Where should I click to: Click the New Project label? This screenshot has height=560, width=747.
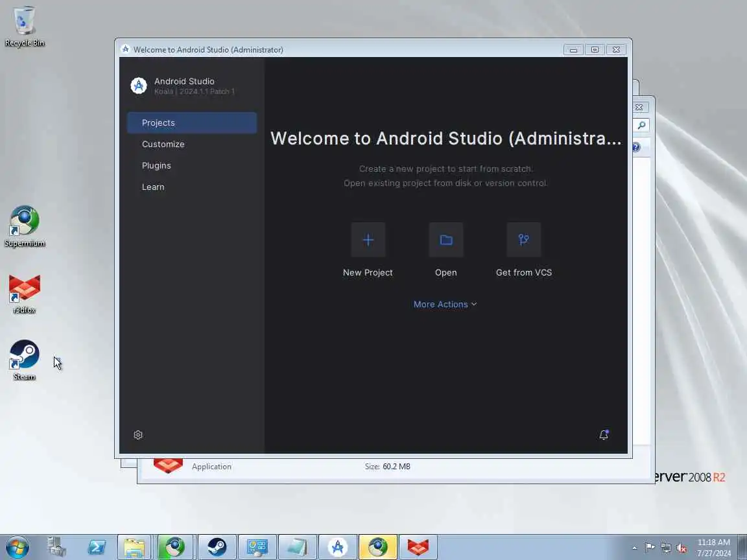tap(368, 272)
